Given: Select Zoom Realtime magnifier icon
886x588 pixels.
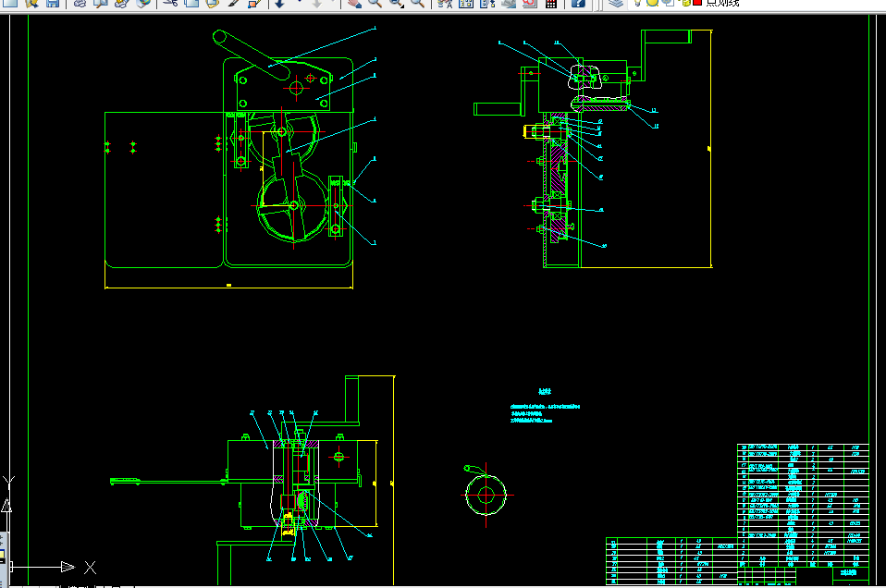Looking at the screenshot, I should pos(375,3).
